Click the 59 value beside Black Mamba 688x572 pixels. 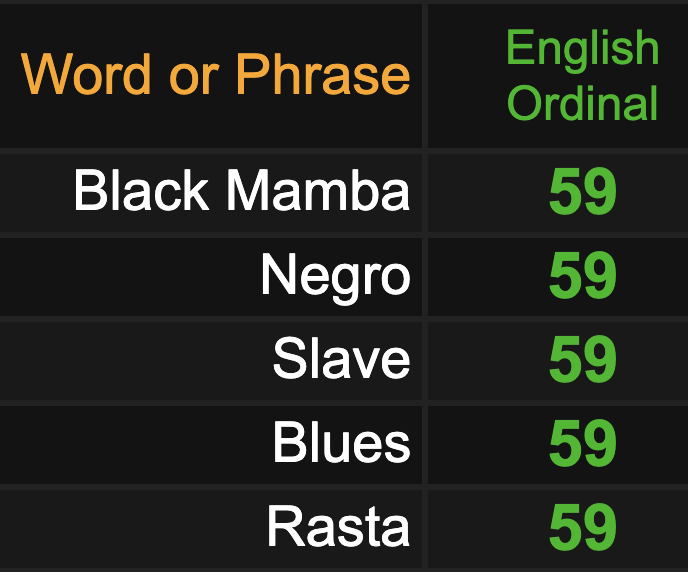pyautogui.click(x=583, y=192)
